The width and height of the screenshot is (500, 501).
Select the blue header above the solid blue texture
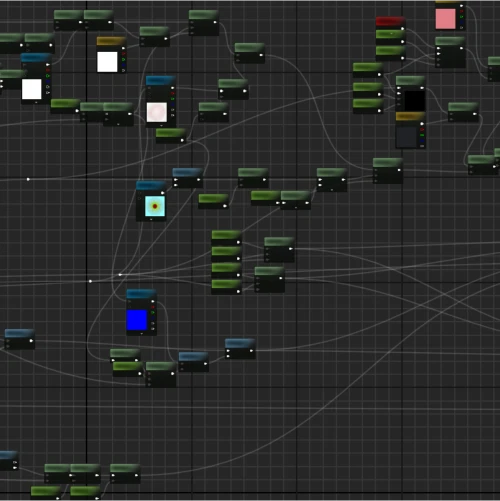(x=141, y=294)
